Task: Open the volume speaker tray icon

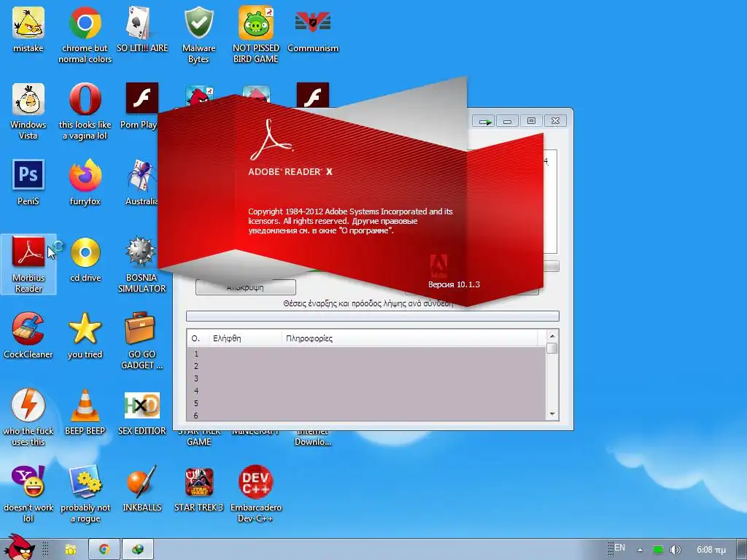Action: tap(675, 550)
